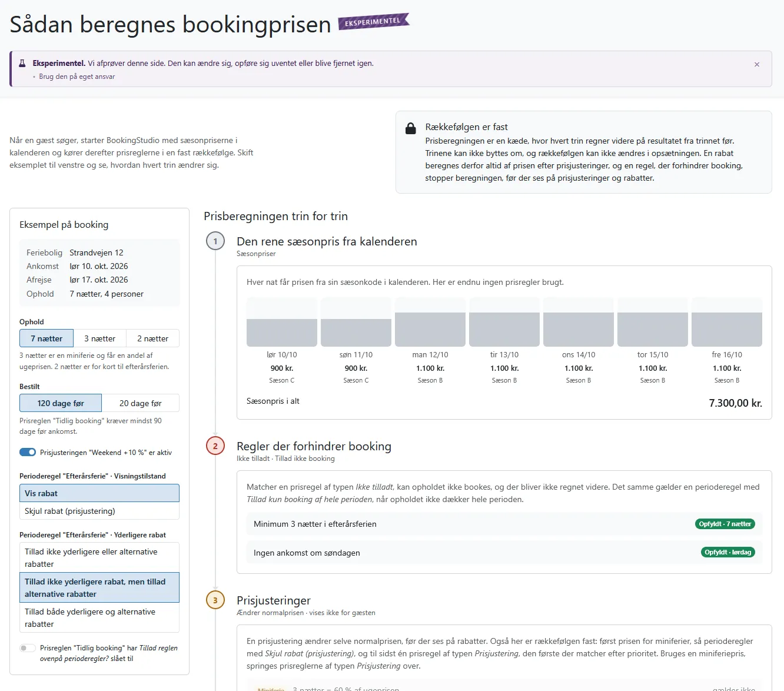Click the Minimum 3 nætter i efterårsferien row

504,524
